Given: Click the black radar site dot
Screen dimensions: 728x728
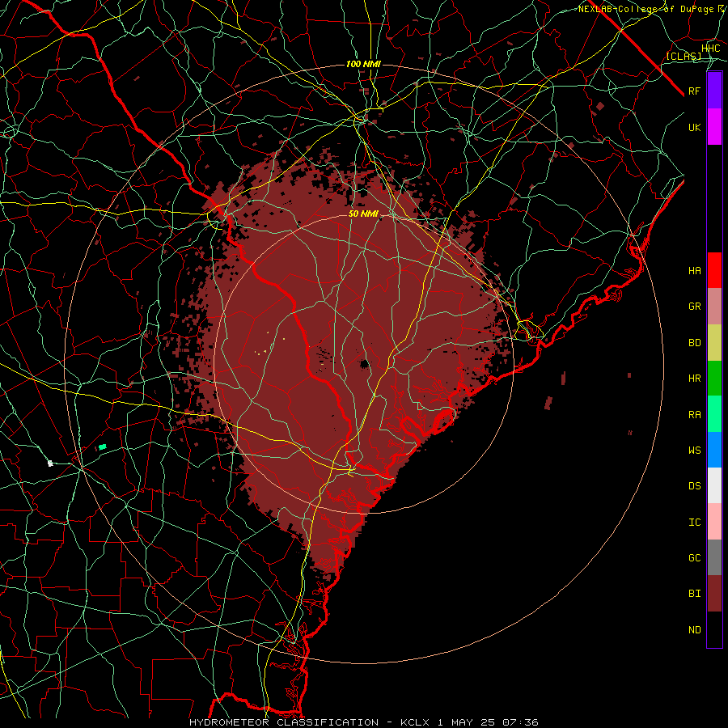Looking at the screenshot, I should tap(365, 363).
